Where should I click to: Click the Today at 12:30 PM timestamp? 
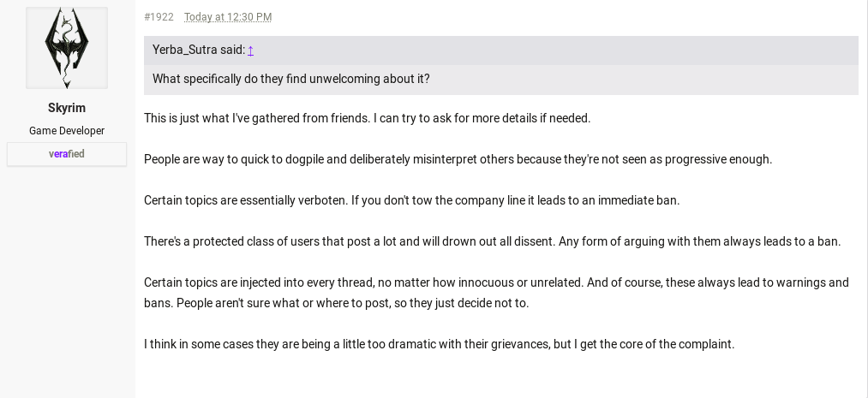point(228,16)
